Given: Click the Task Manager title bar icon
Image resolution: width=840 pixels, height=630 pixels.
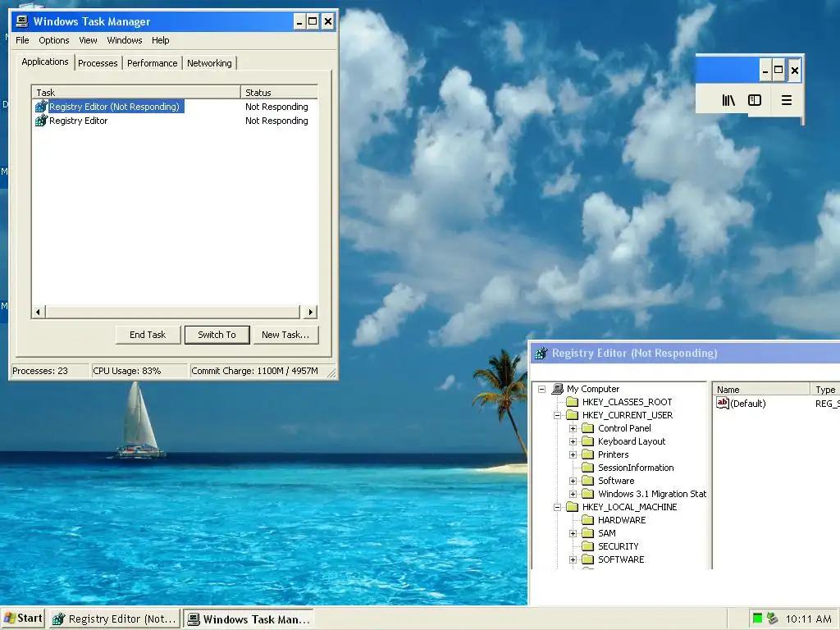Looking at the screenshot, I should point(22,21).
